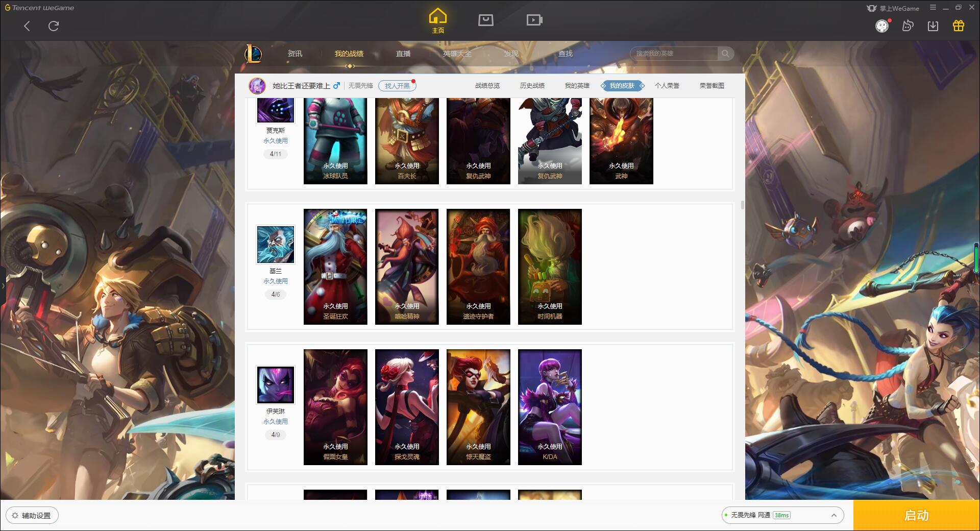Screen dimensions: 980x531
Task: Click the player profile avatar
Action: 257,86
